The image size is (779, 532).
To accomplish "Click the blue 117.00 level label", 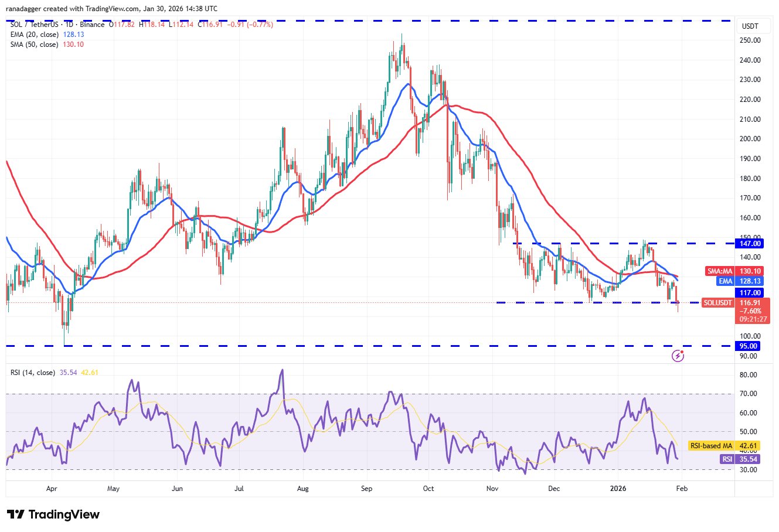I will [x=750, y=292].
